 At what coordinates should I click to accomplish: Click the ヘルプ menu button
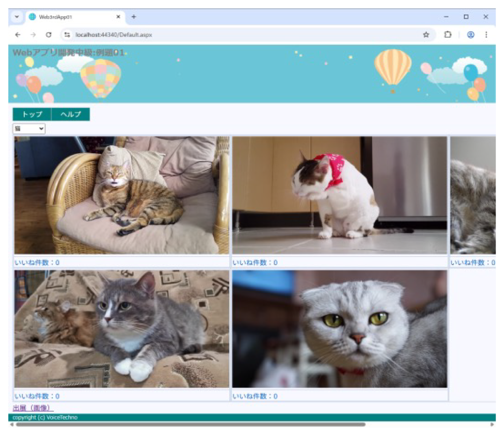click(70, 114)
